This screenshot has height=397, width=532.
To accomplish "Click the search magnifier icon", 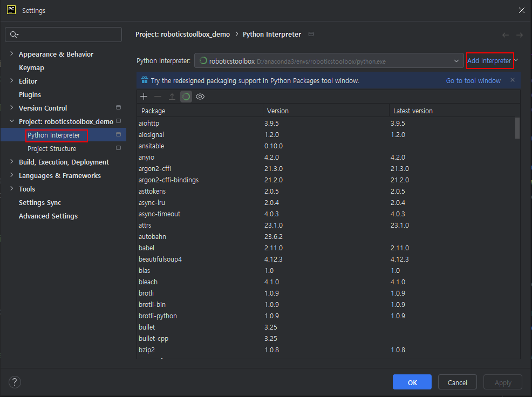I will point(14,35).
